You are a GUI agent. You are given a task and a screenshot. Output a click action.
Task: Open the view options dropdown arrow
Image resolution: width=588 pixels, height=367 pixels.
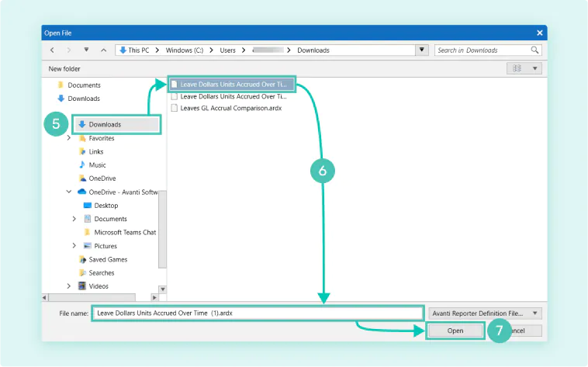[x=534, y=68]
